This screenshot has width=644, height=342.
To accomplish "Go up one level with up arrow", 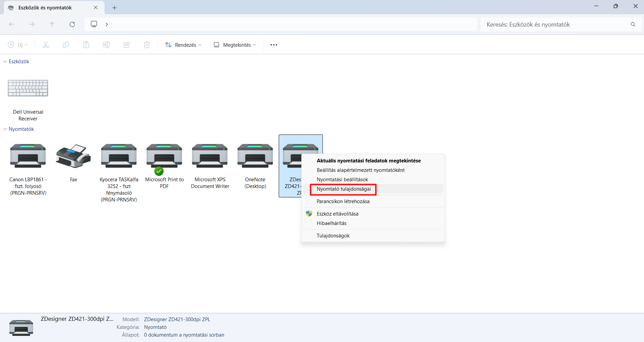I will [x=52, y=24].
